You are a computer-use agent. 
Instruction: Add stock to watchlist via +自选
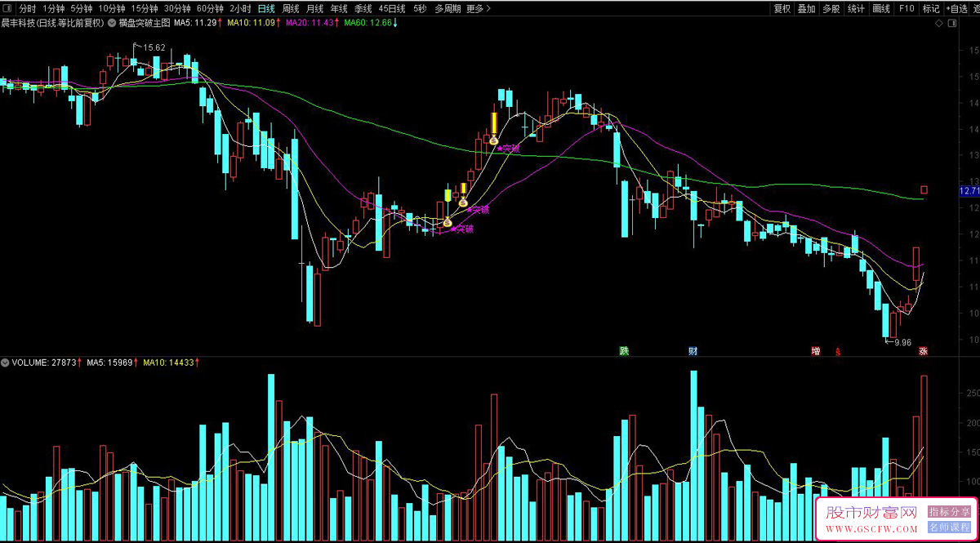[x=956, y=8]
